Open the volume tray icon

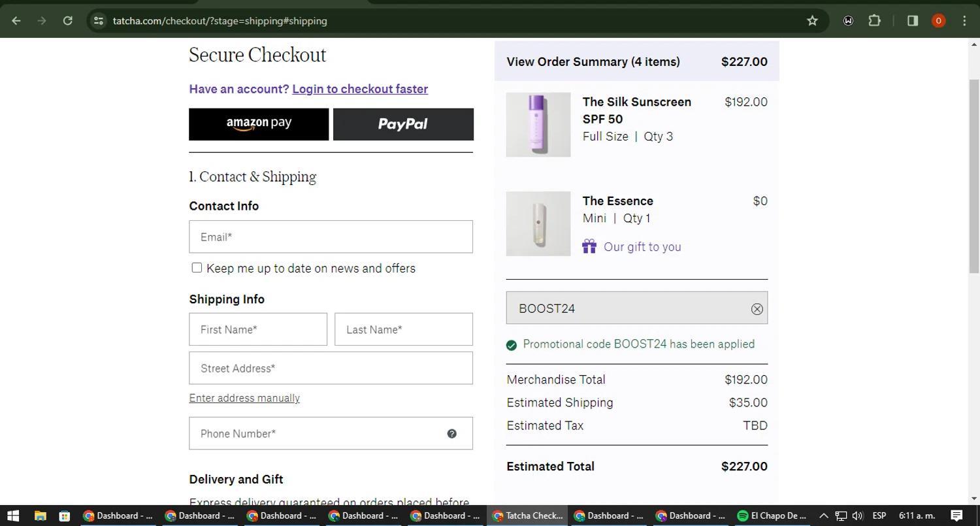click(x=858, y=516)
